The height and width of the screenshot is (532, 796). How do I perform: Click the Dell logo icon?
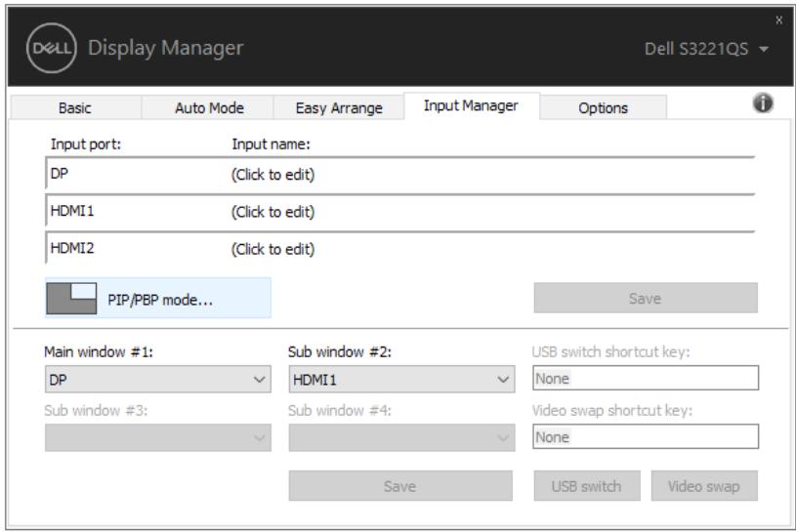pyautogui.click(x=51, y=48)
